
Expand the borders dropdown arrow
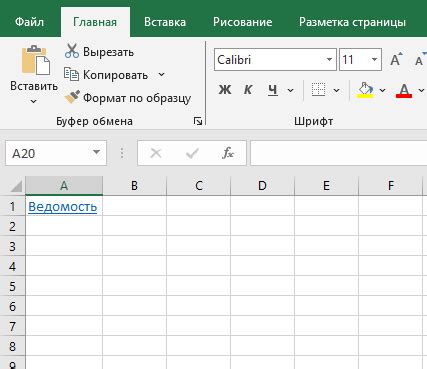click(337, 90)
